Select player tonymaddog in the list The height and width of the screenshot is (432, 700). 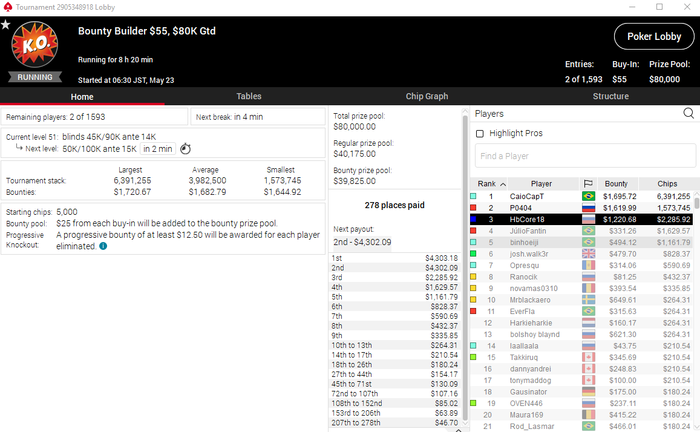point(582,381)
